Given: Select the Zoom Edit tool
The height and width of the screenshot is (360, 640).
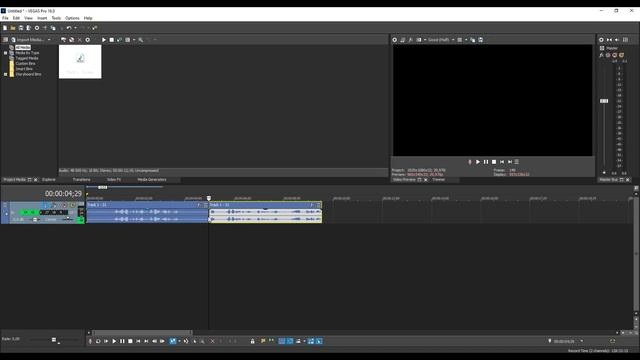Looking at the screenshot, I should [x=202, y=341].
